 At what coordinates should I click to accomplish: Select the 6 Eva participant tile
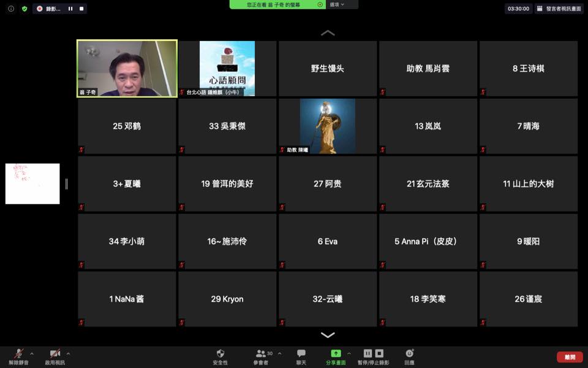coord(328,242)
